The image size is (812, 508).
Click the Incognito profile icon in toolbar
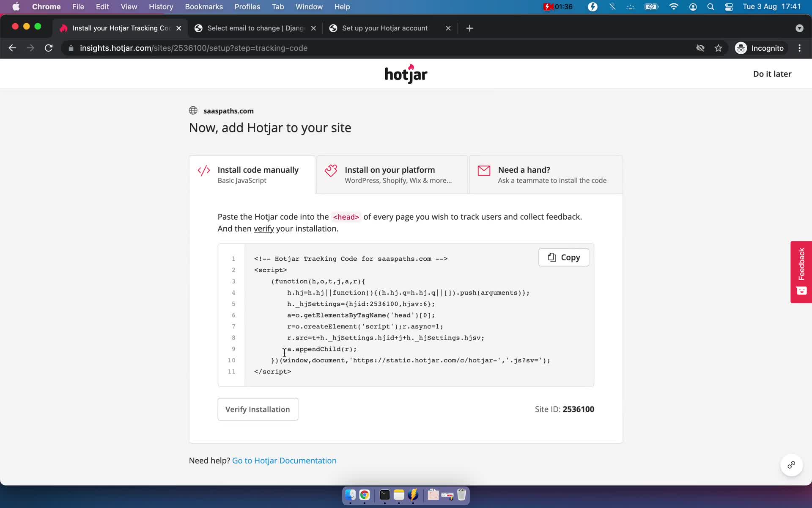click(x=741, y=47)
